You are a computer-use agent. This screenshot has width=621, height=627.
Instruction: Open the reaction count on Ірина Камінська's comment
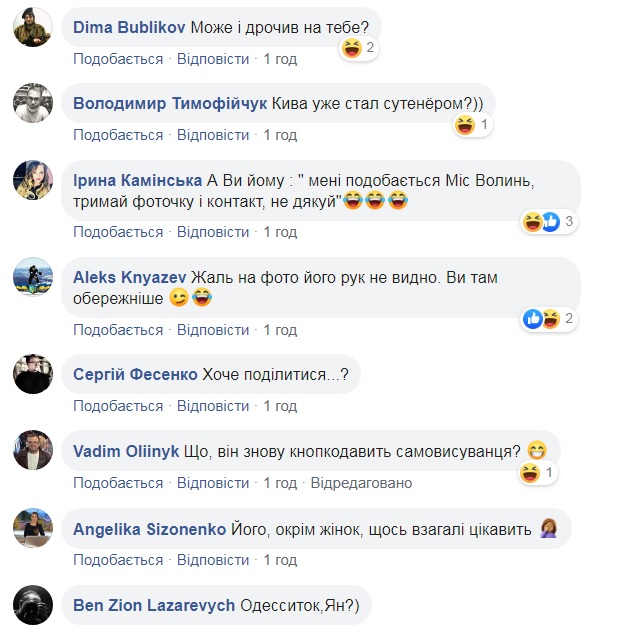pyautogui.click(x=549, y=222)
